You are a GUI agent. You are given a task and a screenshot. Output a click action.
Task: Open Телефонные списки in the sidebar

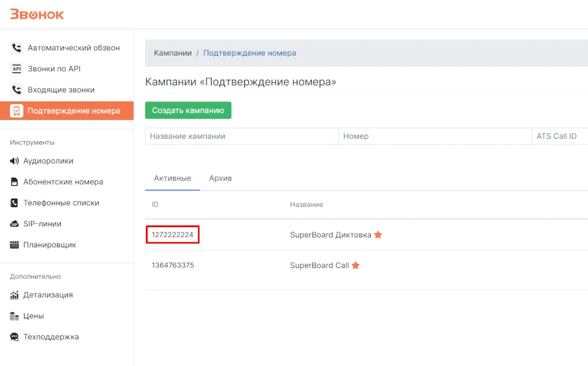(61, 203)
